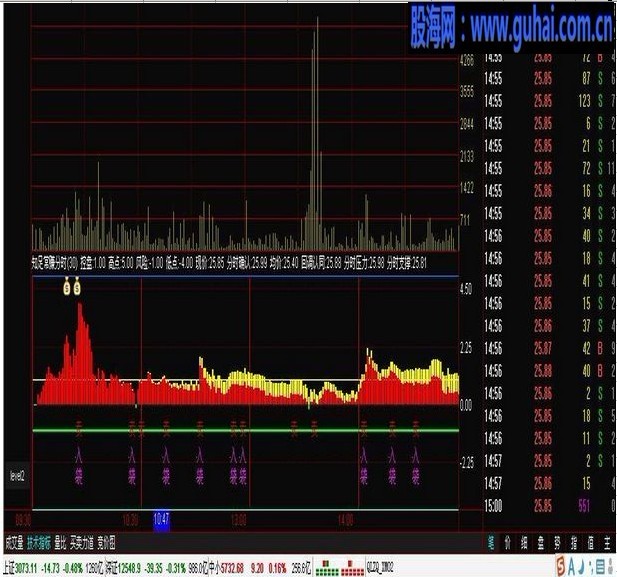
Task: Click the 高点:5.00 indicator value
Action: [x=121, y=263]
